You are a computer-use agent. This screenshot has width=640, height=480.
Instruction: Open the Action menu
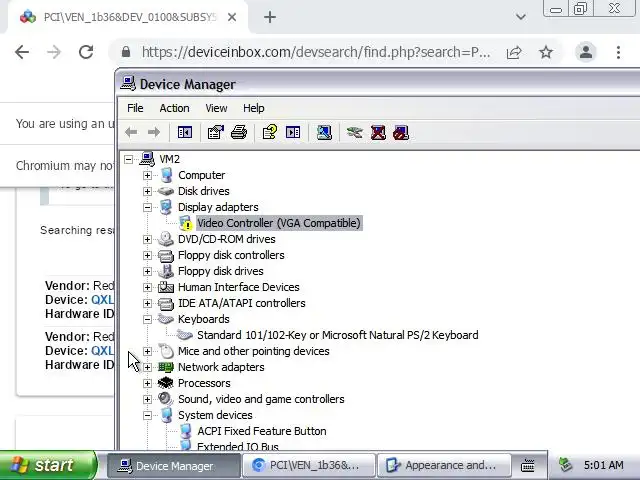pyautogui.click(x=174, y=108)
